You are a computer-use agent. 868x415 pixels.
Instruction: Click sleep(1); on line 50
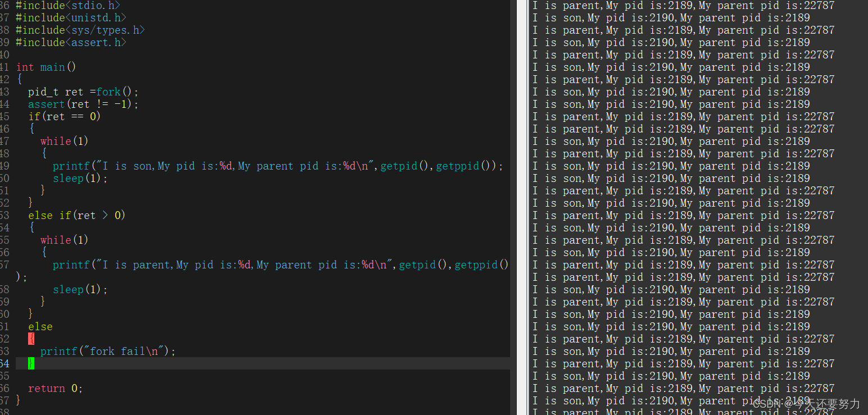(80, 179)
